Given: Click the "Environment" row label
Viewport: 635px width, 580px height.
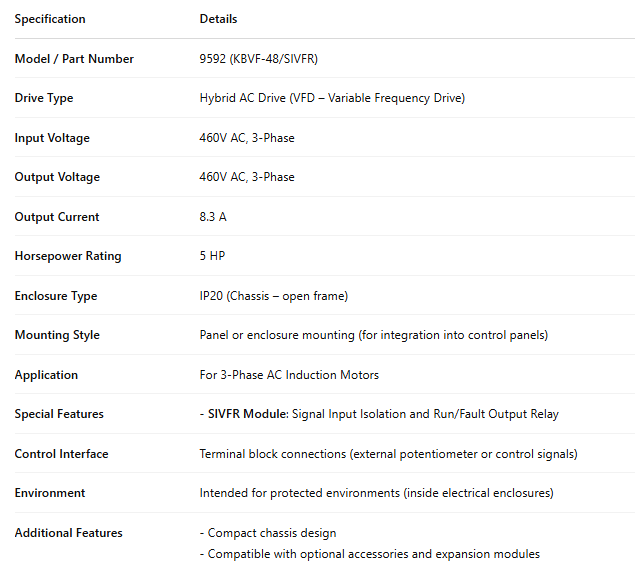Looking at the screenshot, I should (x=50, y=493).
